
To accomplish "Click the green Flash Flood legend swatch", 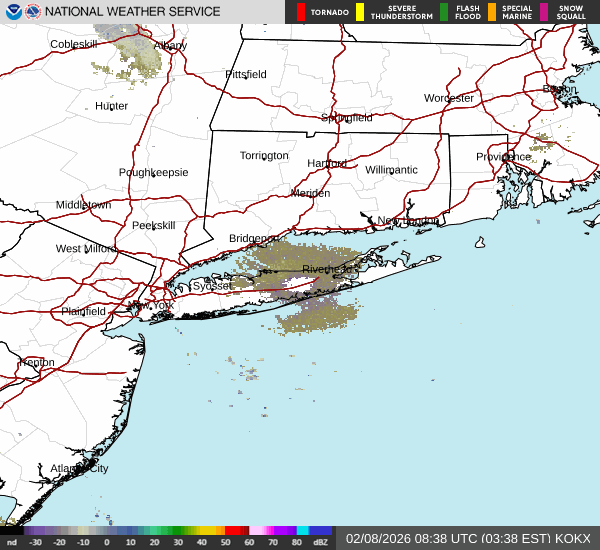I will [x=444, y=12].
